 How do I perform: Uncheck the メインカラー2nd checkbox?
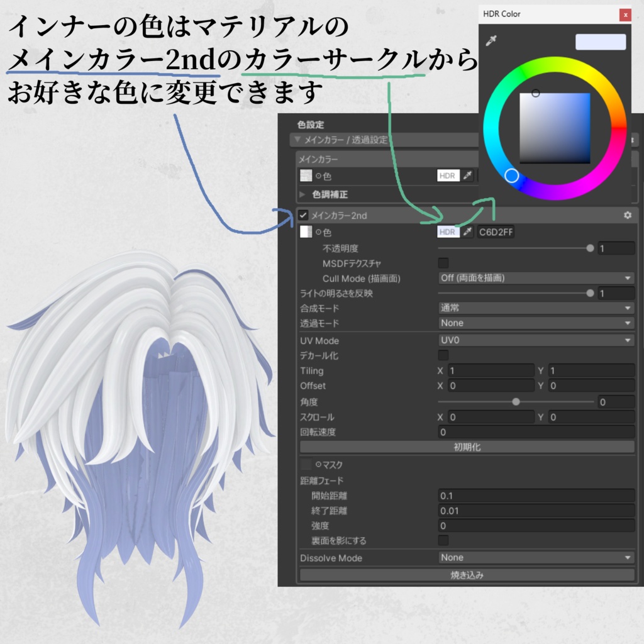tap(303, 215)
